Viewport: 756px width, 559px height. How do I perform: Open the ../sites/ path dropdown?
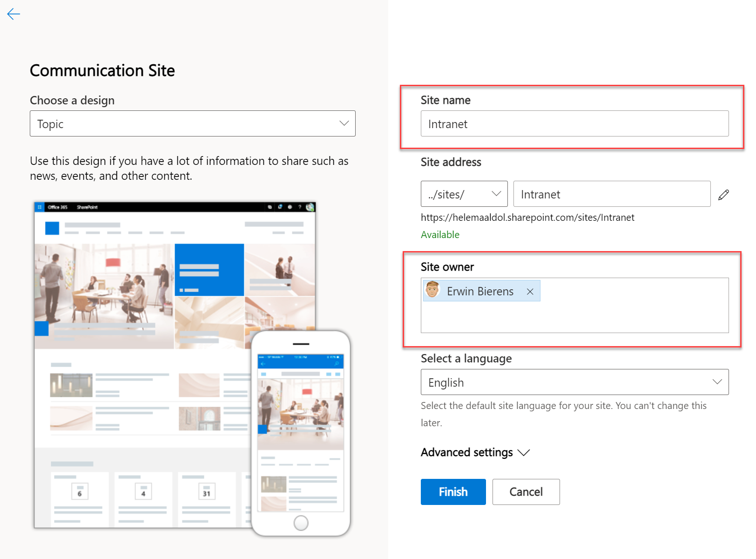point(464,194)
